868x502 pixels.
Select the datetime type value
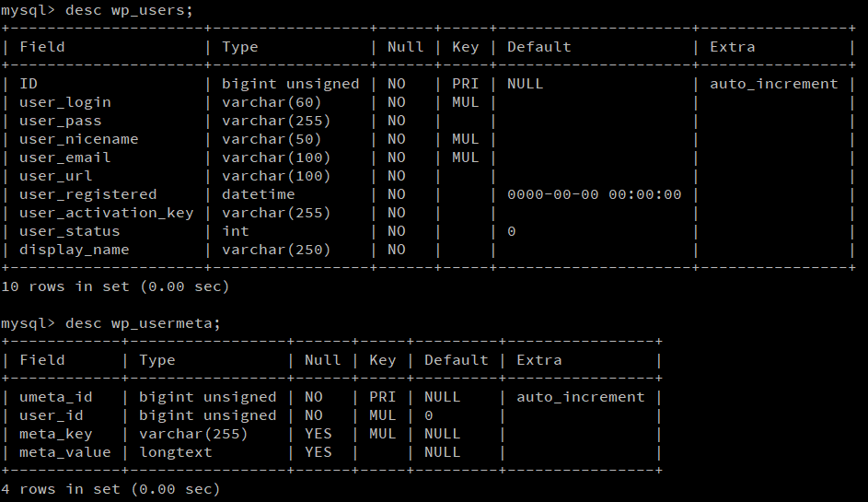(x=258, y=194)
